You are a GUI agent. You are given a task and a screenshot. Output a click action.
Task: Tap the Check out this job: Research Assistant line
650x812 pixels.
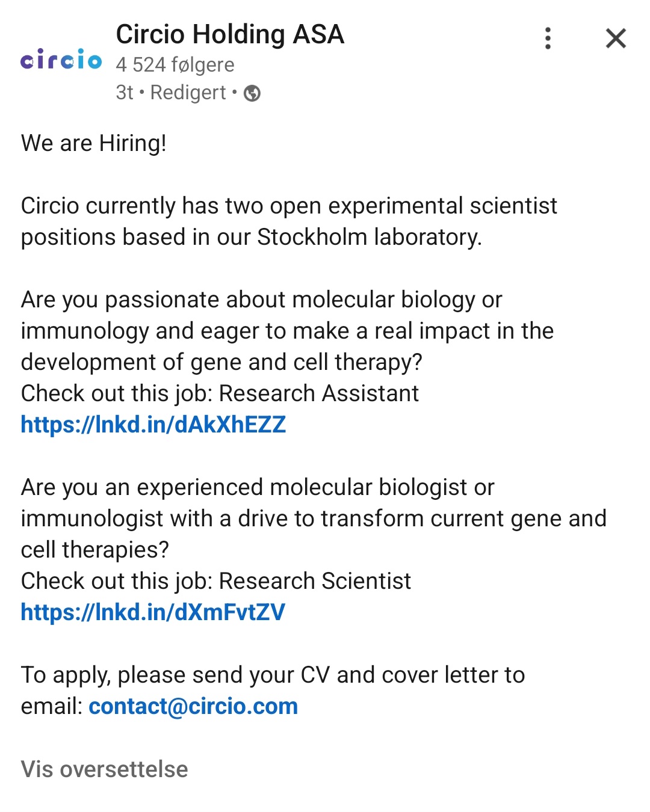220,393
